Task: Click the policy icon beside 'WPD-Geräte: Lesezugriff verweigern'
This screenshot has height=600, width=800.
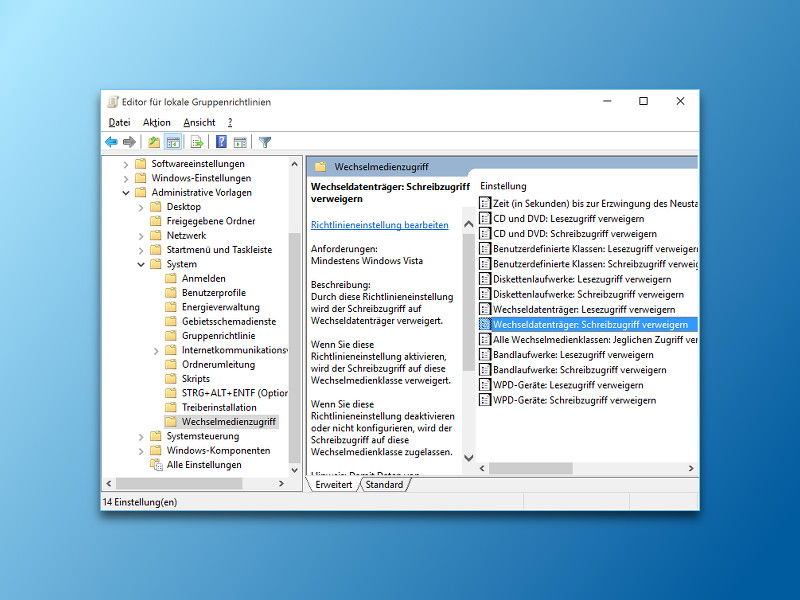Action: (485, 385)
